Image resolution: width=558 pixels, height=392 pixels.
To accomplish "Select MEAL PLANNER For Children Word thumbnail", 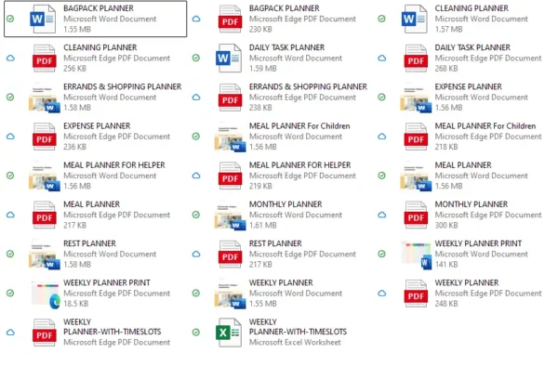I will click(x=231, y=137).
